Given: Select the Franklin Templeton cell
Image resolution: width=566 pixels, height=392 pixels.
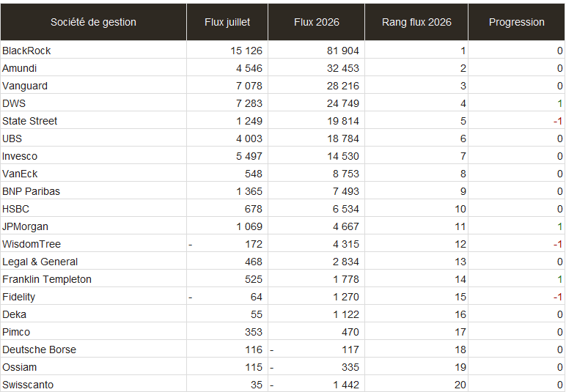Looking at the screenshot, I should tap(94, 279).
